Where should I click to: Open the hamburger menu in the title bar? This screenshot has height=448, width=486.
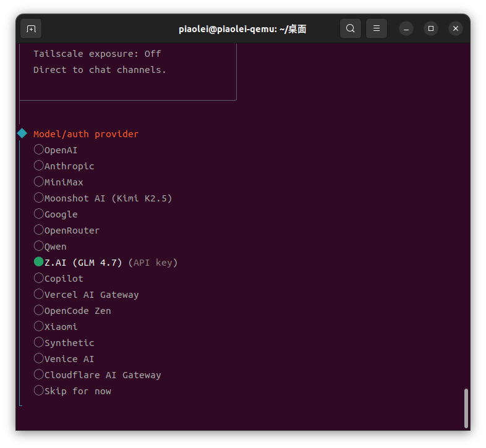[x=377, y=28]
